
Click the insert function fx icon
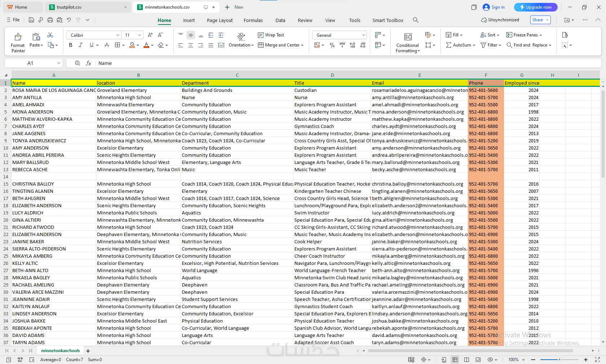click(x=88, y=63)
